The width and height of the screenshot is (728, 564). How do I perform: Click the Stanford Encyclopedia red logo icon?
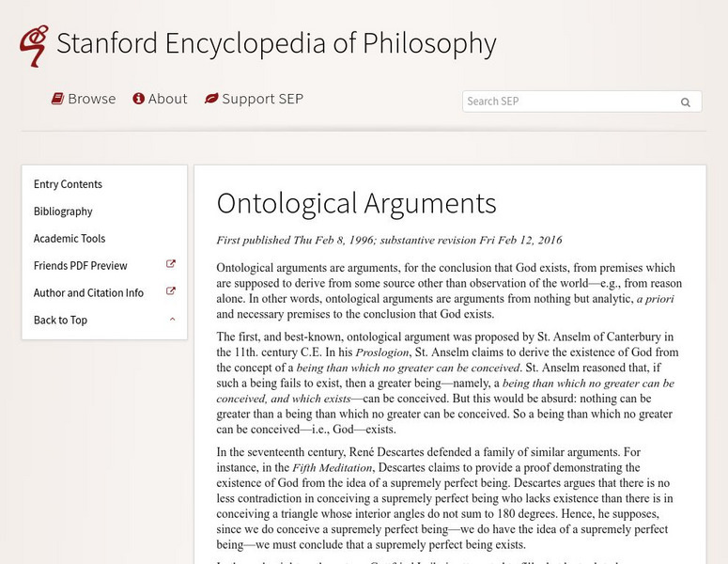pyautogui.click(x=35, y=44)
